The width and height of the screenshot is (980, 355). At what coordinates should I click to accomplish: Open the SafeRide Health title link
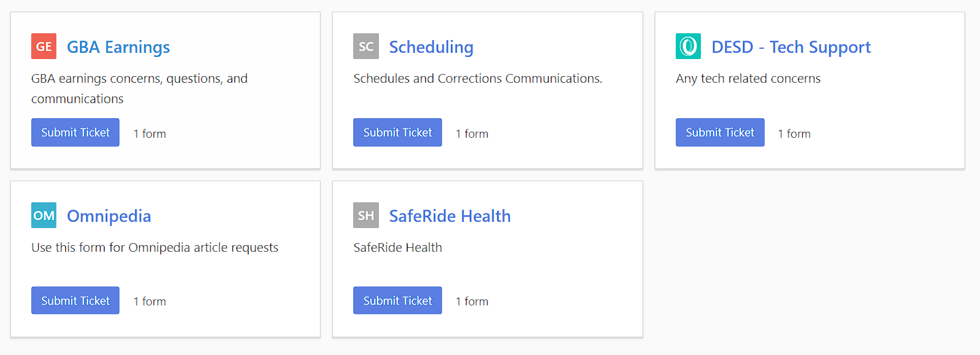pyautogui.click(x=450, y=216)
